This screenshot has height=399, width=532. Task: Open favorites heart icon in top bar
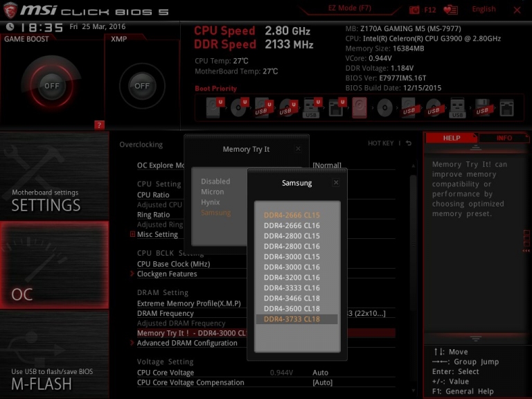click(x=450, y=10)
